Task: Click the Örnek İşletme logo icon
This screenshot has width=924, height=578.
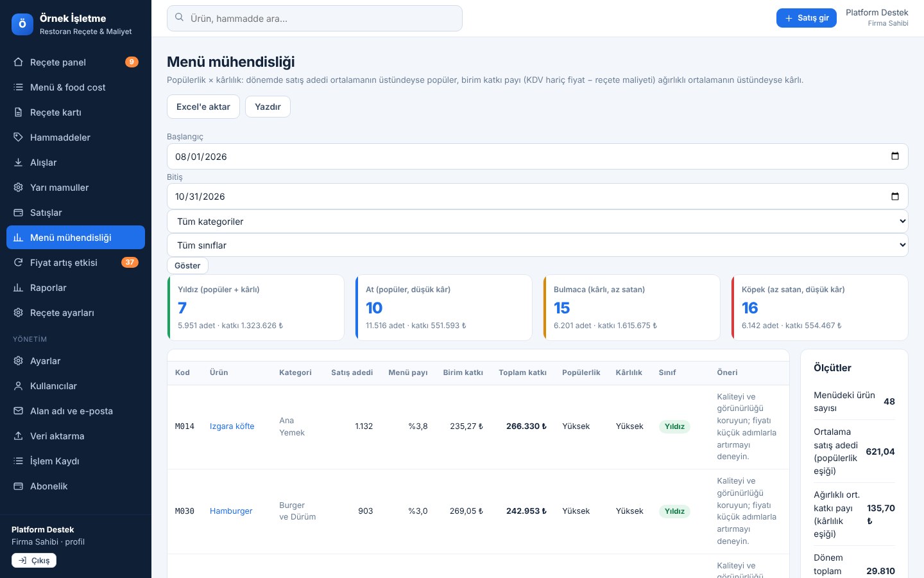Action: pos(22,24)
